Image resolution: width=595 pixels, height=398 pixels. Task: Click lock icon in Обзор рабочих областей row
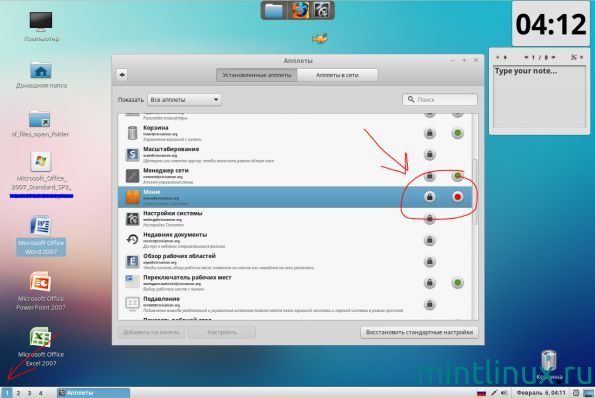430,261
